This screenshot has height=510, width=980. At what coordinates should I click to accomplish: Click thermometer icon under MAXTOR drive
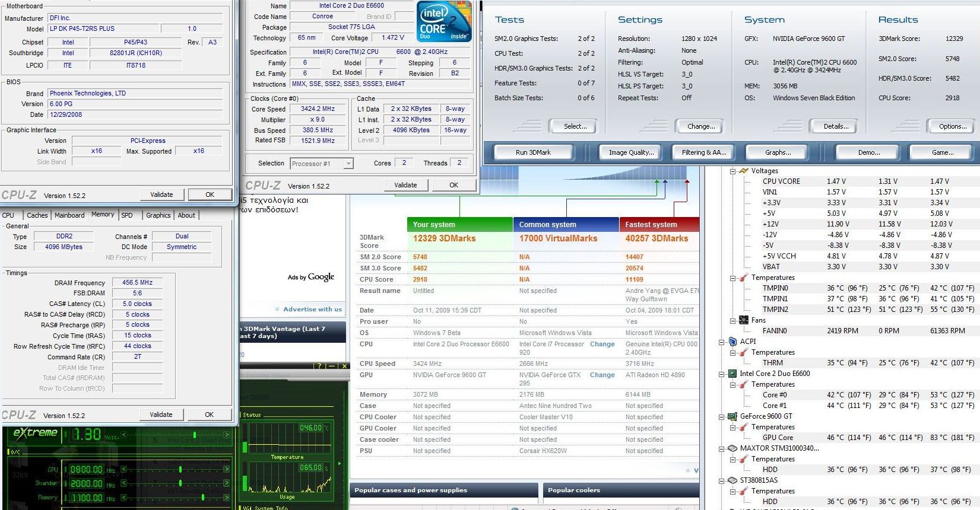[744, 459]
